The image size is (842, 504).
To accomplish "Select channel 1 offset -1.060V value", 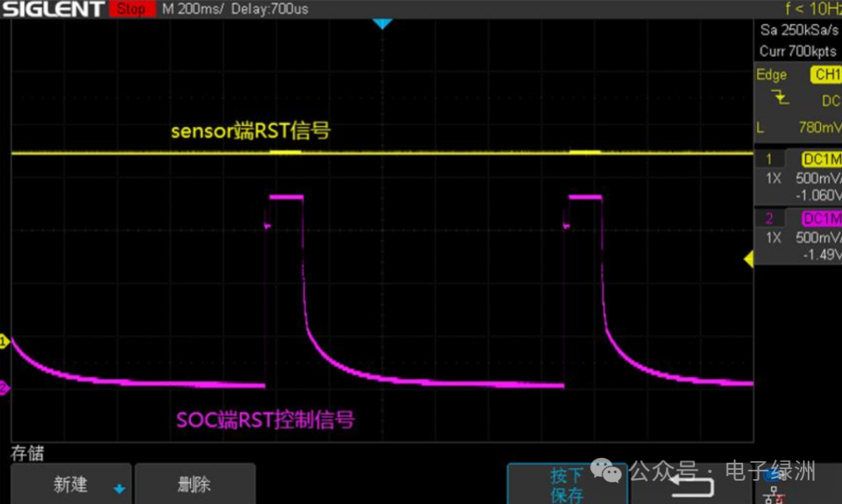I will [819, 195].
